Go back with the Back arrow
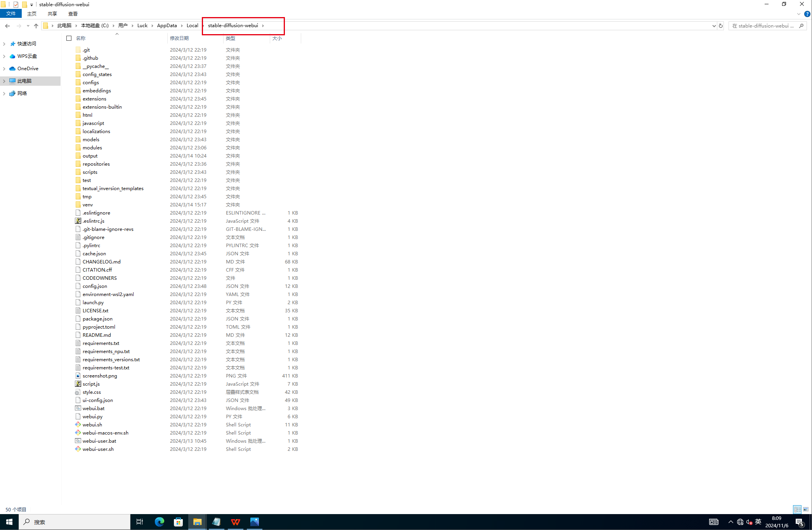812x530 pixels. tap(7, 26)
